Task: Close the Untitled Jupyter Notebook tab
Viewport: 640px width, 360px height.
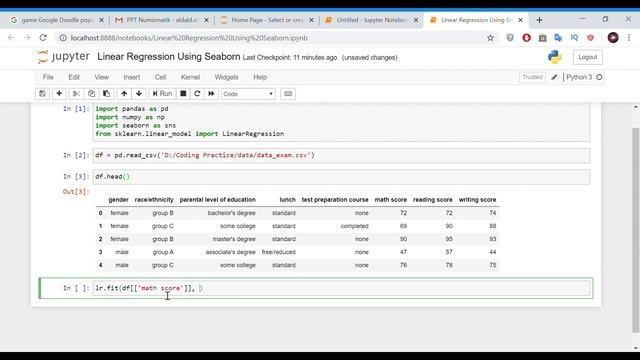Action: pyautogui.click(x=416, y=20)
